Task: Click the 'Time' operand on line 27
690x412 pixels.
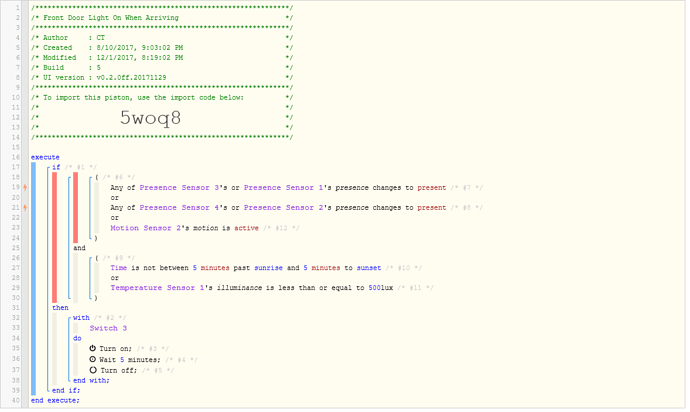Action: pyautogui.click(x=118, y=268)
